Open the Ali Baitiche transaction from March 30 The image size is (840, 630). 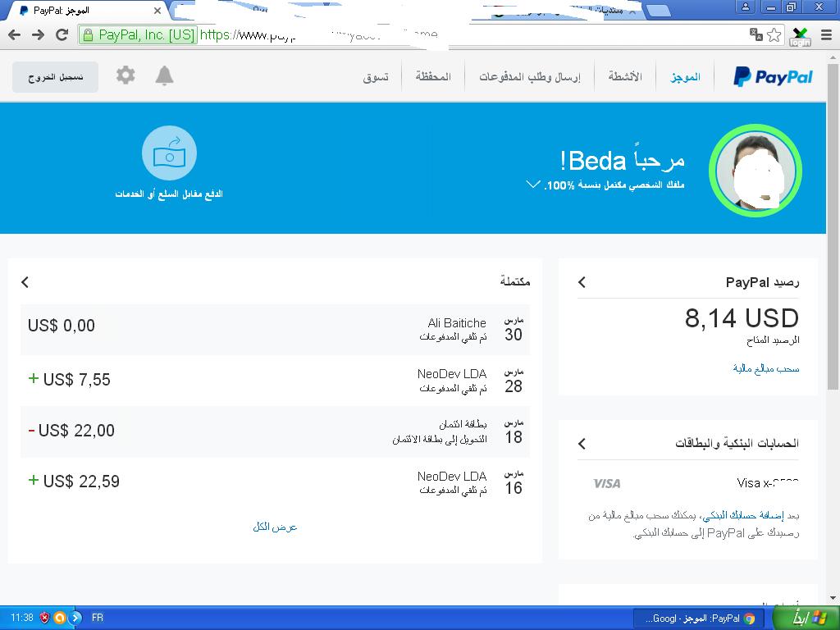click(276, 330)
